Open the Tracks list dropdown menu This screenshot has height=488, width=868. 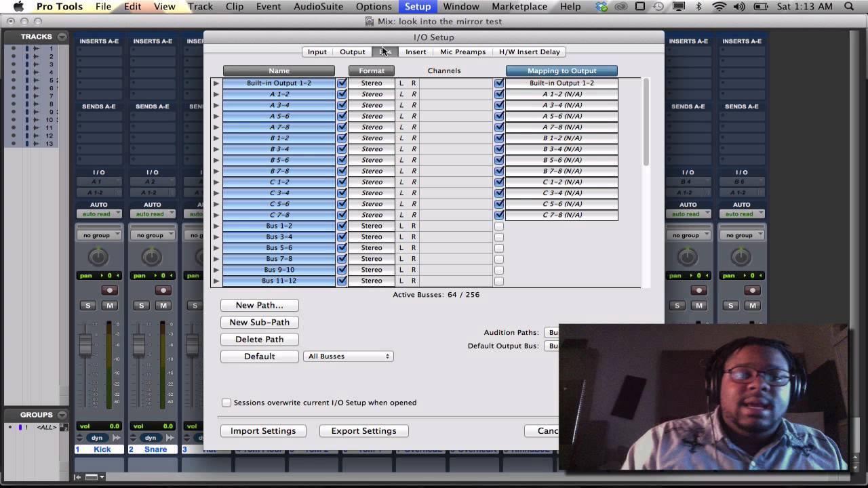tap(62, 37)
